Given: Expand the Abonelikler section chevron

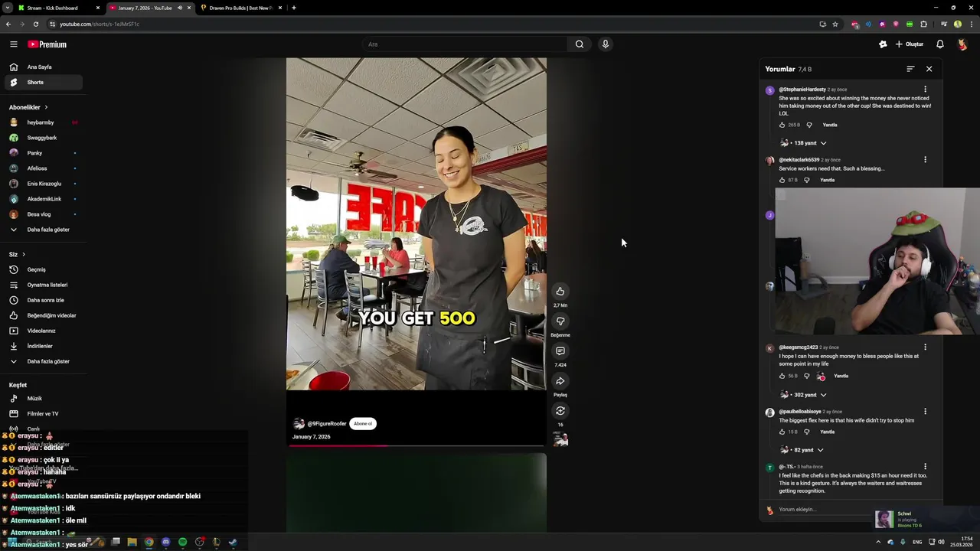Looking at the screenshot, I should 46,107.
